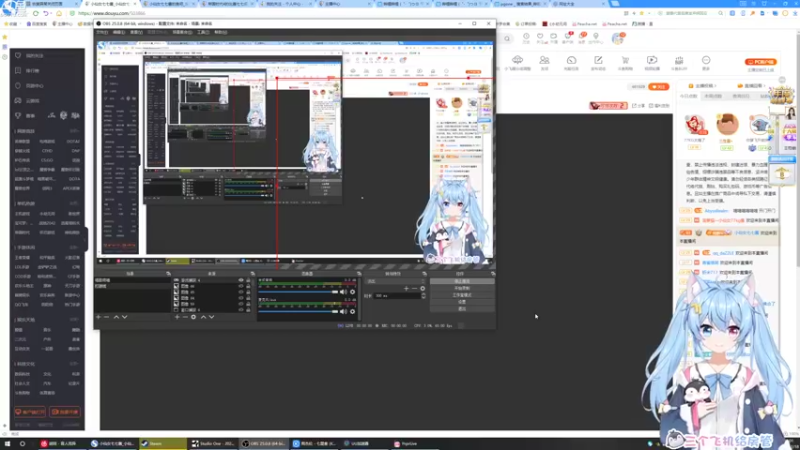Open shopping cart icon on Douyu page
800x450 pixels.
tap(625, 62)
